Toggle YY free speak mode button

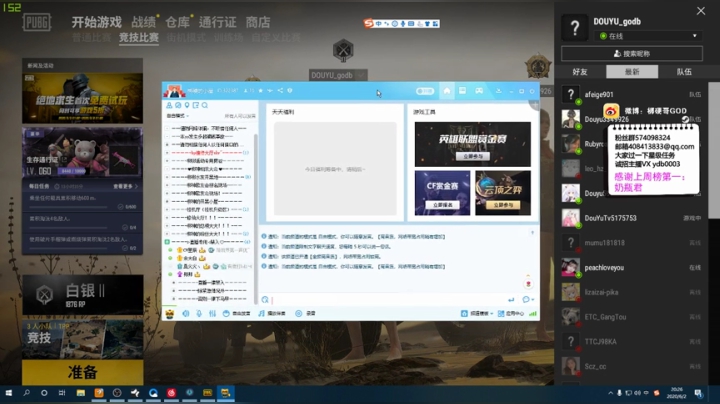coord(237,313)
